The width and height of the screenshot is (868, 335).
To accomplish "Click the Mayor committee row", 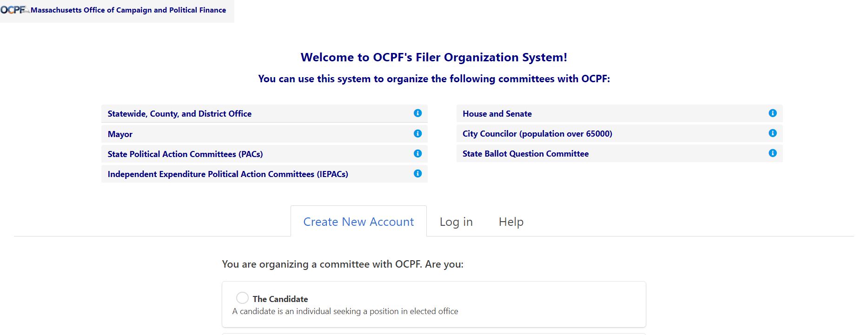I will pos(264,134).
